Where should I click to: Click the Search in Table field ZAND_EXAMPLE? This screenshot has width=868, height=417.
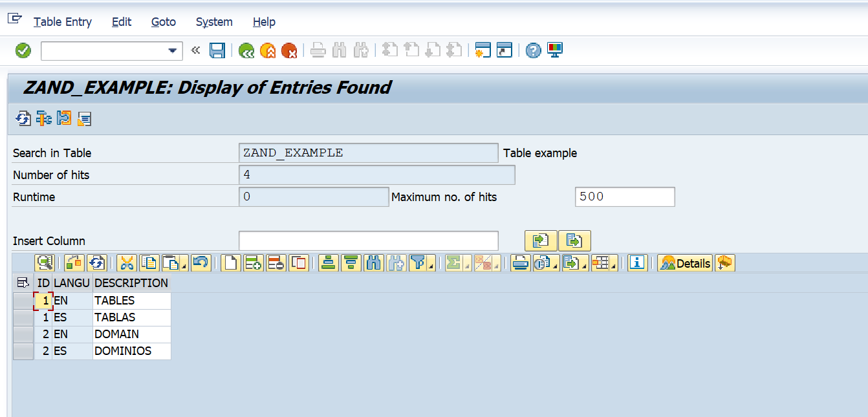pyautogui.click(x=369, y=153)
